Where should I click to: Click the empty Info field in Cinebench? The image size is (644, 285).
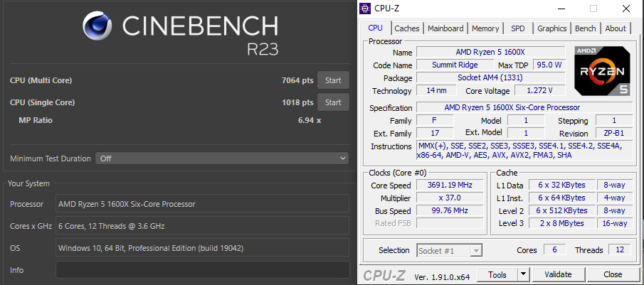(x=203, y=270)
